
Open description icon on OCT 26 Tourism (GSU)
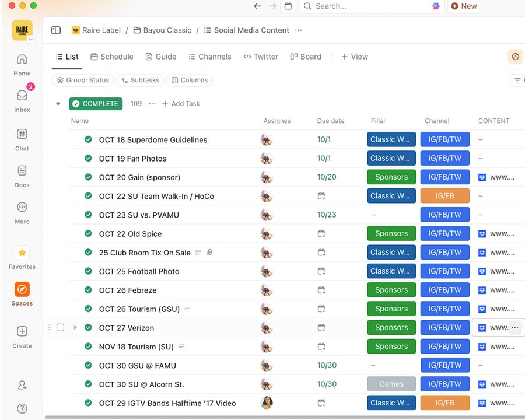187,309
